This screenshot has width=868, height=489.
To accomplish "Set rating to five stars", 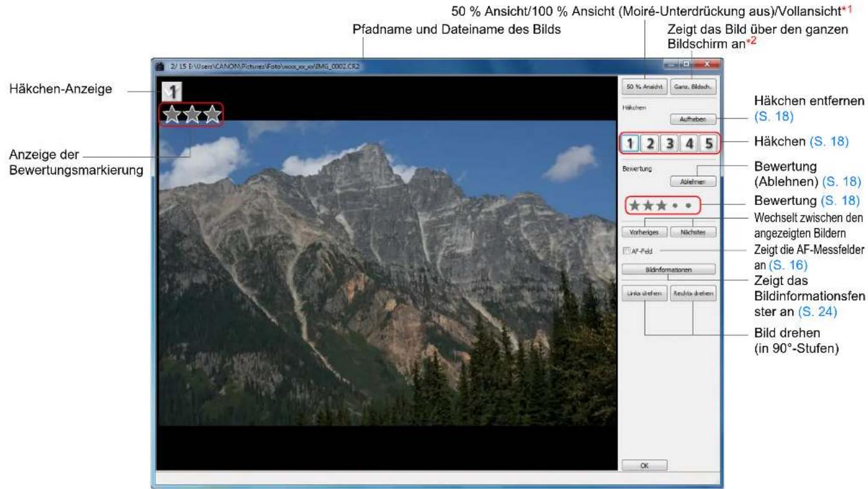I will coord(688,206).
